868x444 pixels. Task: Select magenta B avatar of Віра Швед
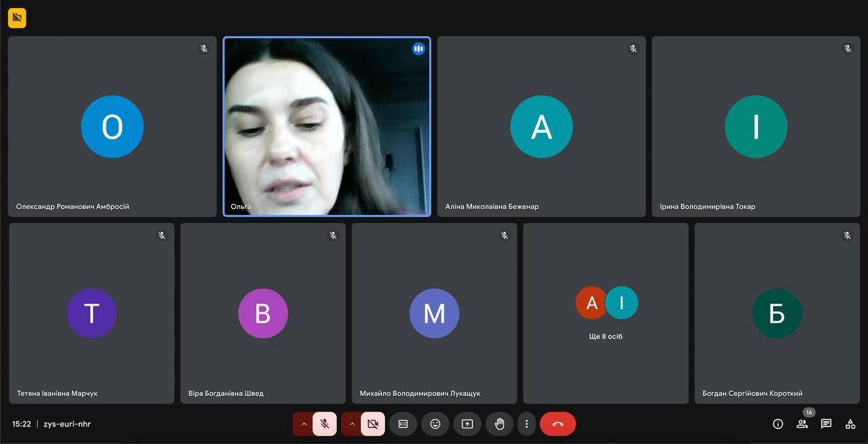click(x=263, y=313)
